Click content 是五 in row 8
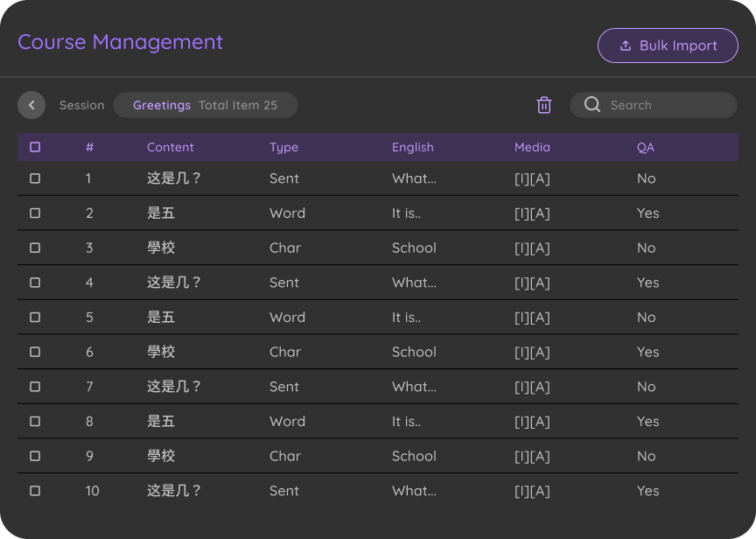 click(160, 422)
